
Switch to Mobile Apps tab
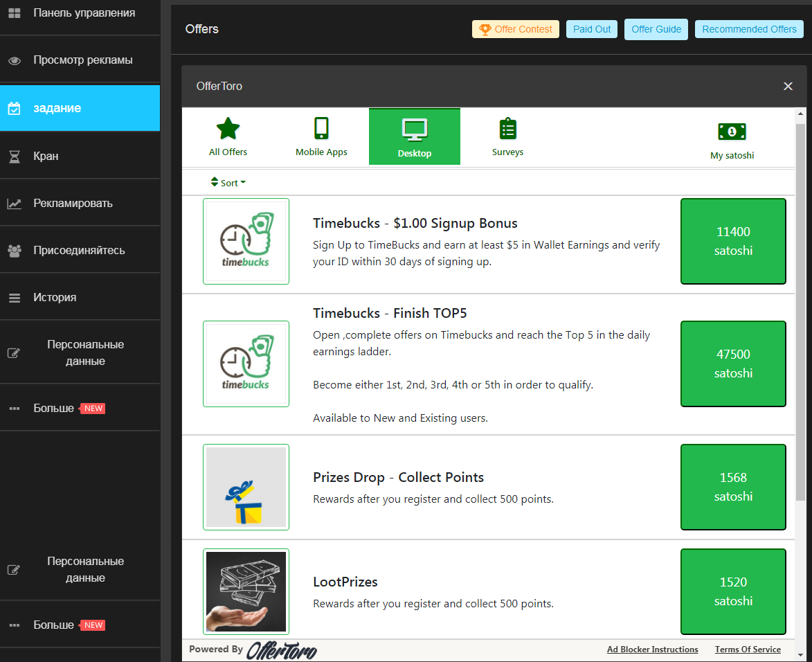click(x=321, y=136)
